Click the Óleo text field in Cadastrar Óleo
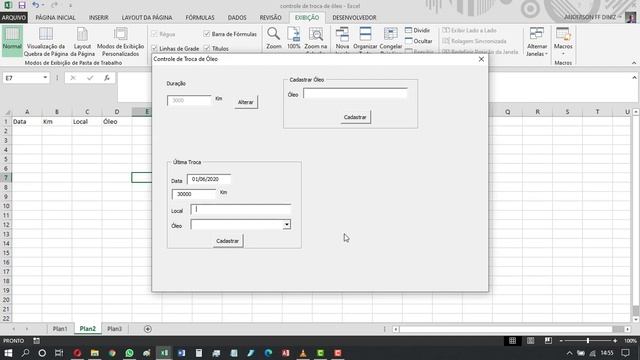The height and width of the screenshot is (360, 640). (x=355, y=93)
